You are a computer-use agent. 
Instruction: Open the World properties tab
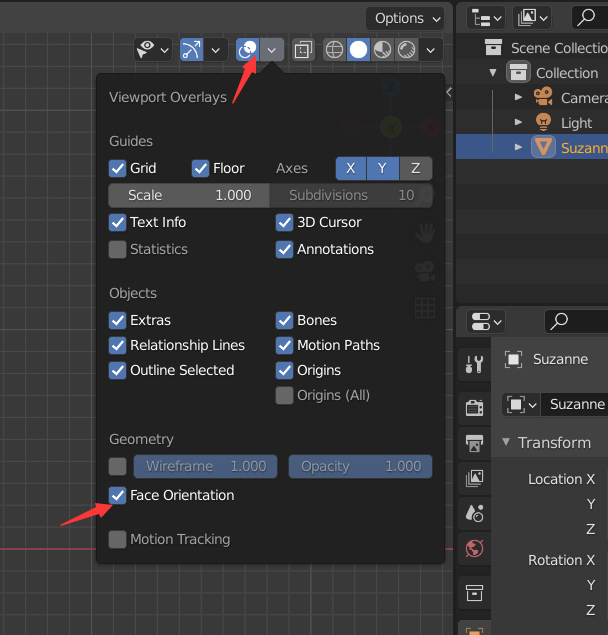(474, 549)
